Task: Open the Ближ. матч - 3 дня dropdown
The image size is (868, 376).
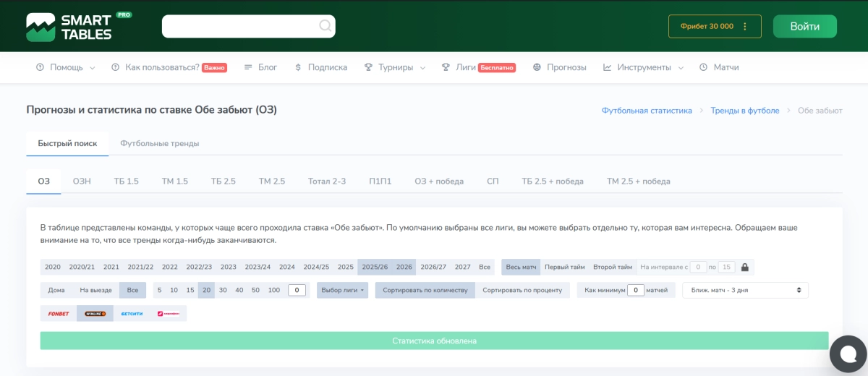Action: (x=746, y=290)
